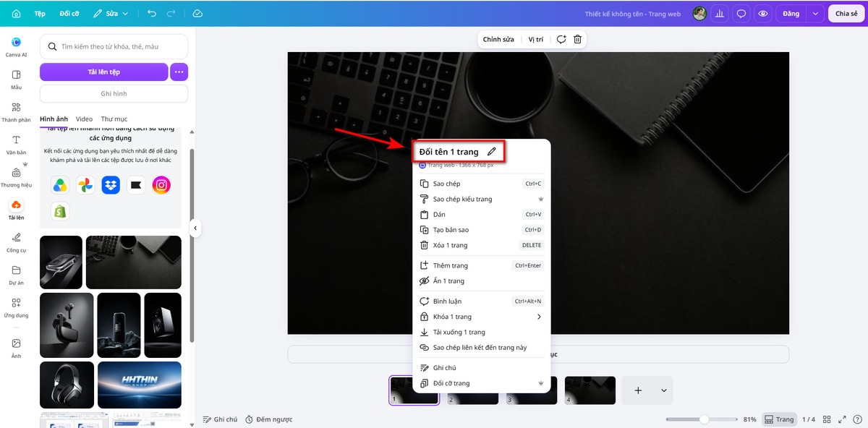This screenshot has height=428, width=868.
Task: Enter fullscreen presentation mode
Action: coord(843,419)
